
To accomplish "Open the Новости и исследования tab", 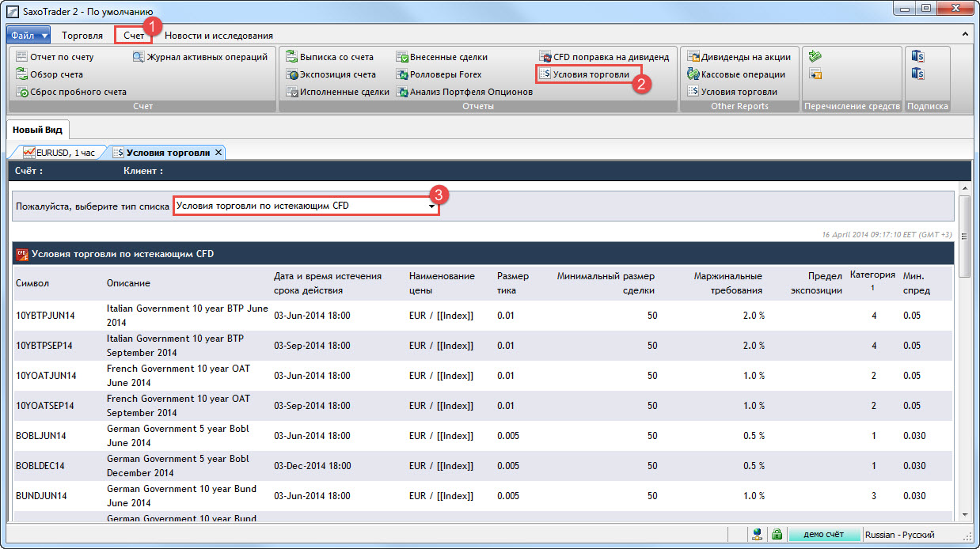I will click(218, 35).
